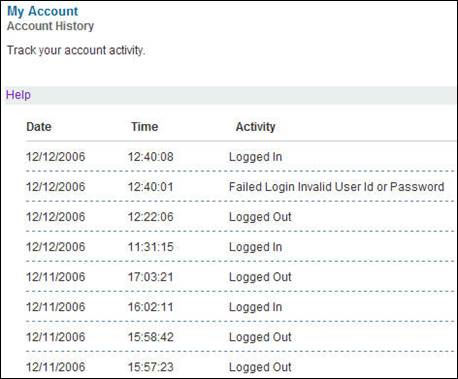This screenshot has height=379, width=458.
Task: Open the Help link
Action: (18, 95)
